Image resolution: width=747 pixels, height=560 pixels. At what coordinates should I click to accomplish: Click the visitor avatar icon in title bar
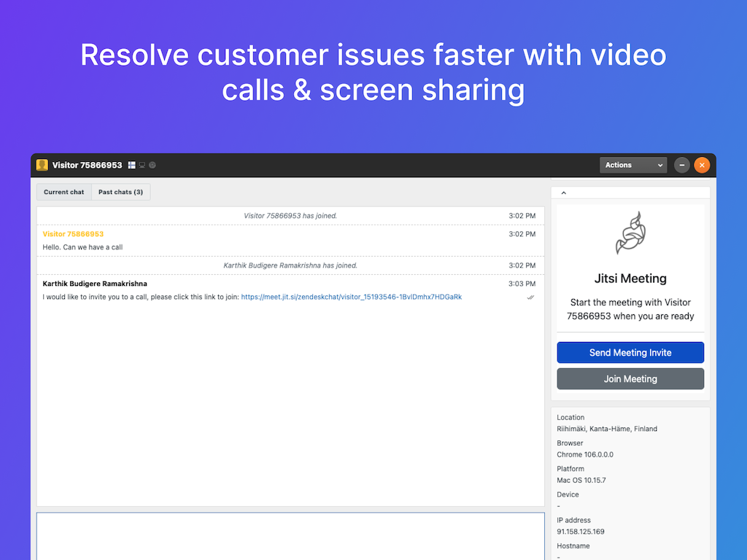coord(42,166)
